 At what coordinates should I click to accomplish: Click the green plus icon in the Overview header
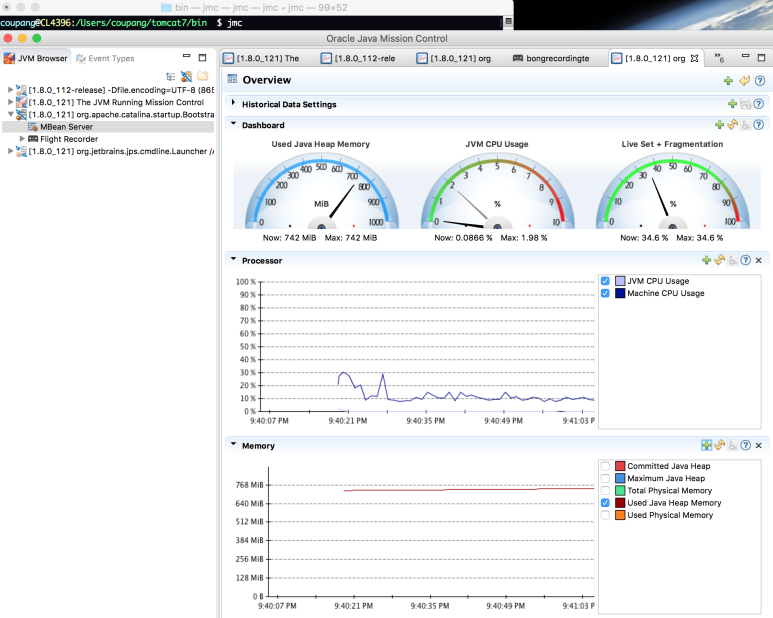coord(728,80)
